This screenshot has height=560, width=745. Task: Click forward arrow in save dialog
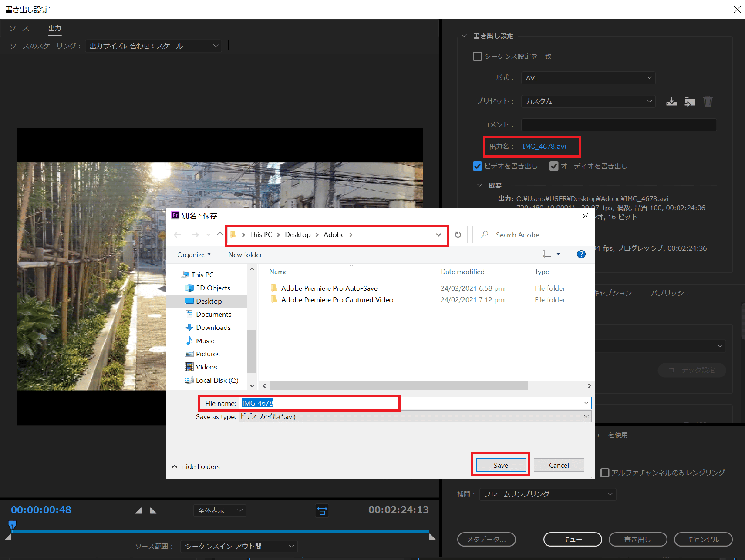tap(195, 235)
